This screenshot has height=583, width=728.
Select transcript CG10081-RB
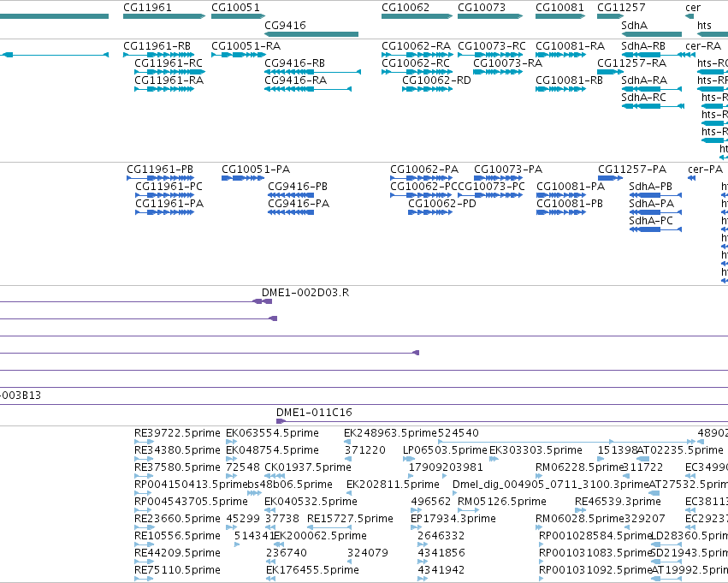(x=560, y=89)
